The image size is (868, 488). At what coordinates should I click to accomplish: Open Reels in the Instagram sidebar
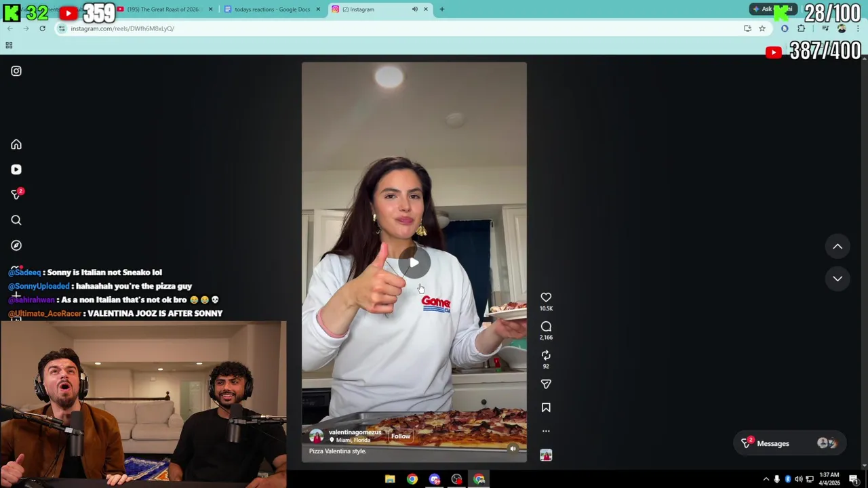[16, 169]
